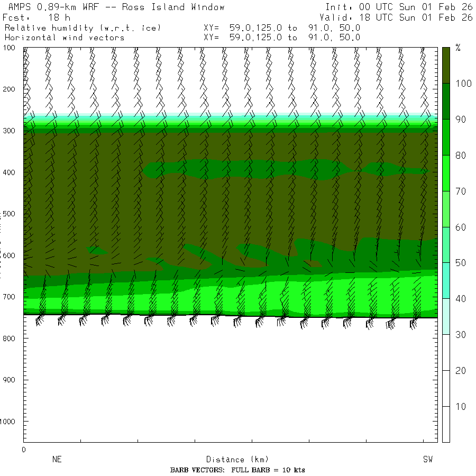Click the second XY= 59.0,125.0 coordinates line
The image size is (476, 476).
click(282, 38)
